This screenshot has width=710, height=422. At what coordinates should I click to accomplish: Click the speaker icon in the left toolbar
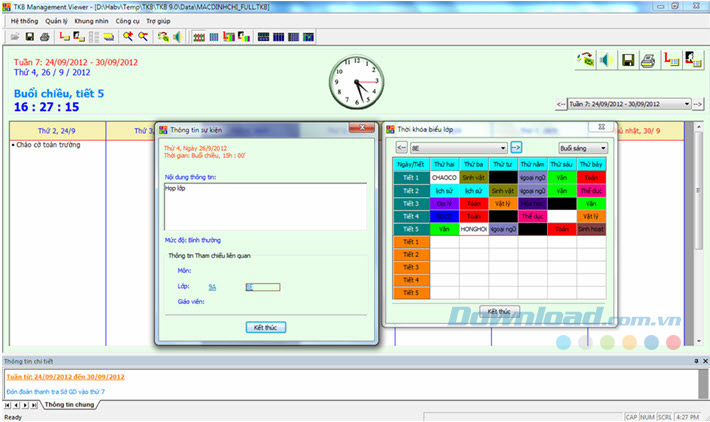177,37
